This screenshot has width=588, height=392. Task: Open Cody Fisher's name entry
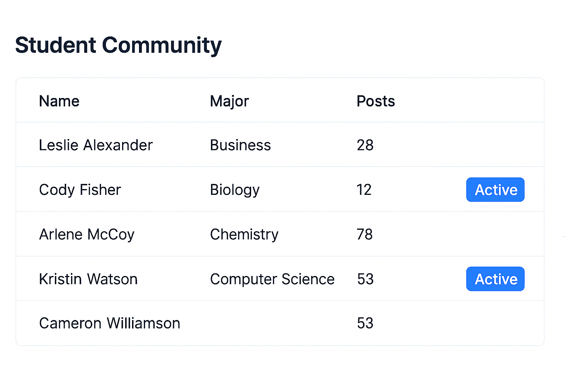(80, 190)
